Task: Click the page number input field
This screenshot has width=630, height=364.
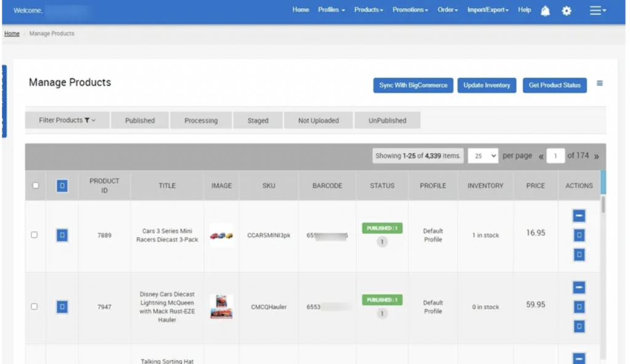Action: point(556,156)
